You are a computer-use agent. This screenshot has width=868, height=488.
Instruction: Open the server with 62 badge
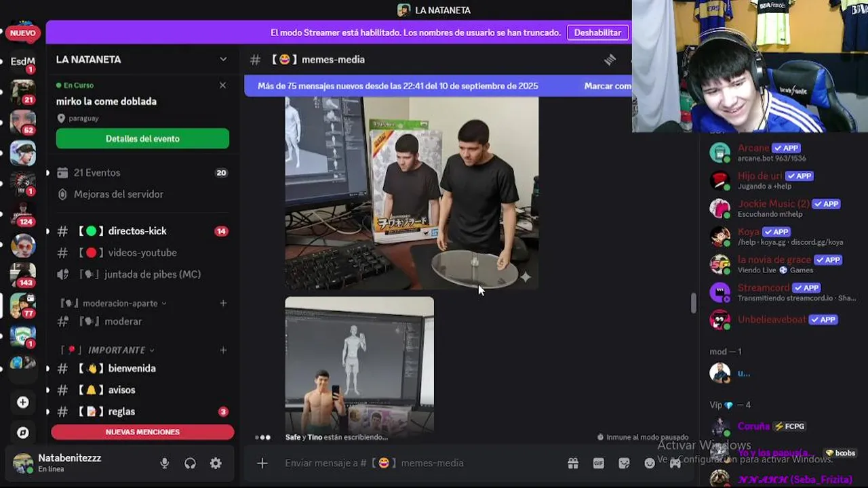click(x=23, y=122)
